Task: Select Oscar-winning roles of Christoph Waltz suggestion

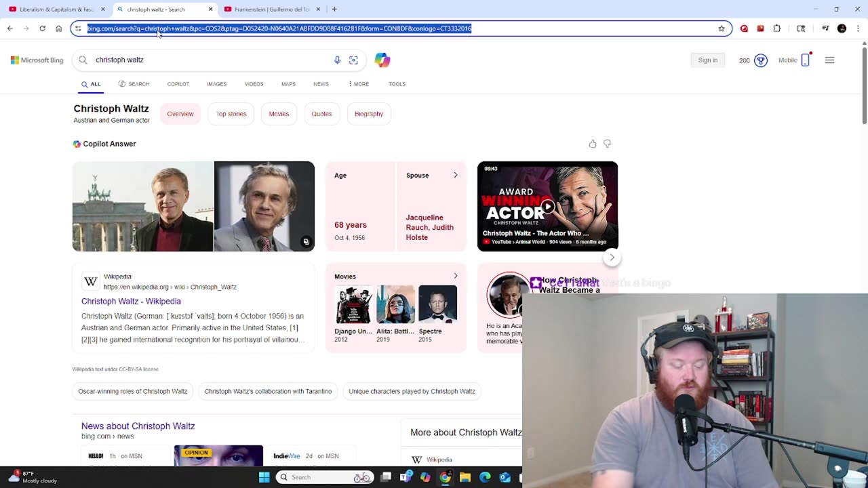Action: 132,391
